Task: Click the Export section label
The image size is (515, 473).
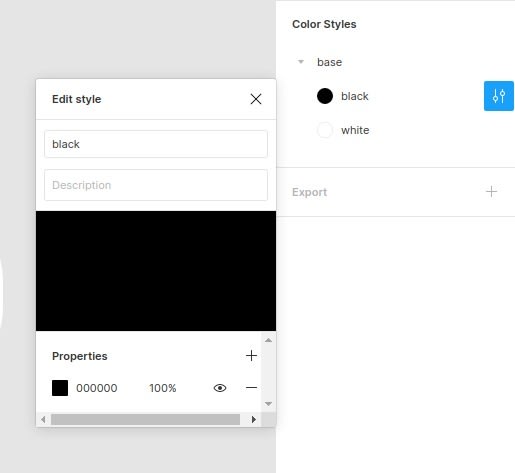Action: point(309,192)
